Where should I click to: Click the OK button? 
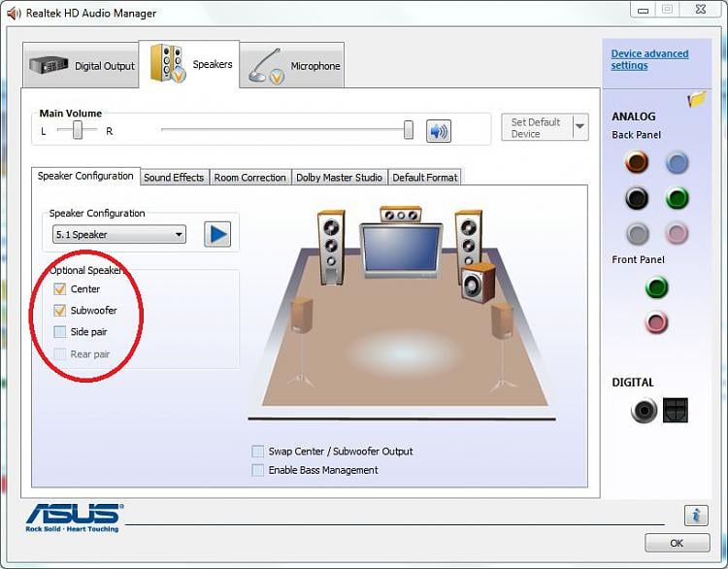pos(677,543)
